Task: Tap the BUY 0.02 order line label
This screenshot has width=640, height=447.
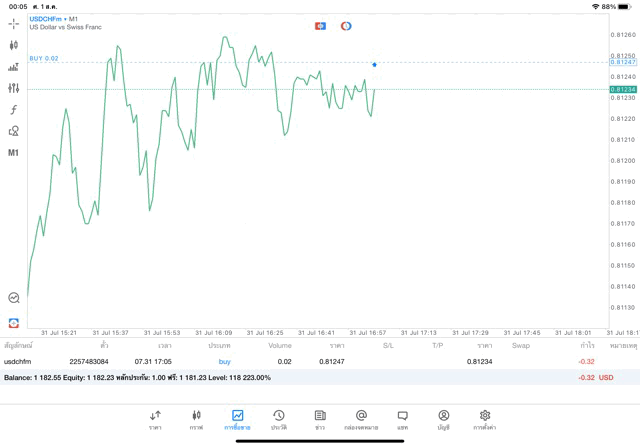Action: point(44,58)
